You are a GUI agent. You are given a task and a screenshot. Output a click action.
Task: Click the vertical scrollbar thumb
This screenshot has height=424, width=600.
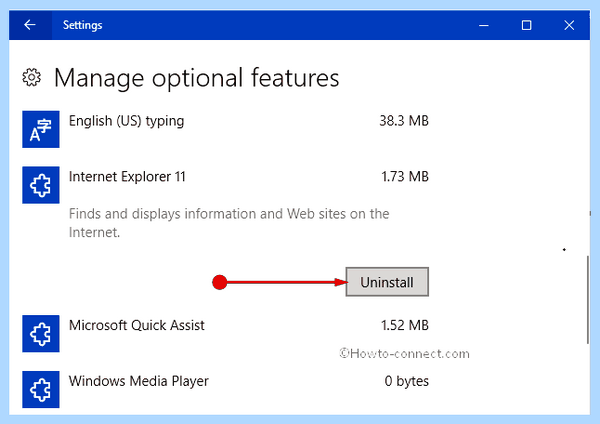[x=588, y=300]
